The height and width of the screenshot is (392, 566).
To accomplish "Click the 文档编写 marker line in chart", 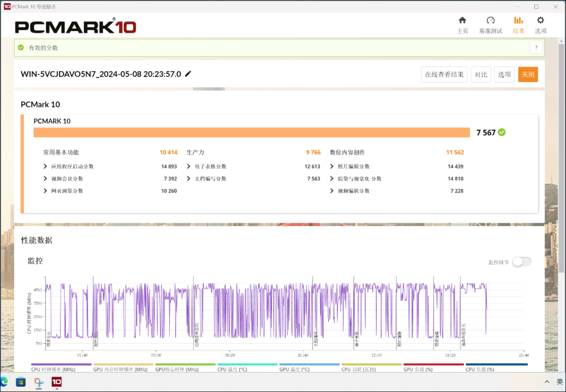I will coord(312,313).
